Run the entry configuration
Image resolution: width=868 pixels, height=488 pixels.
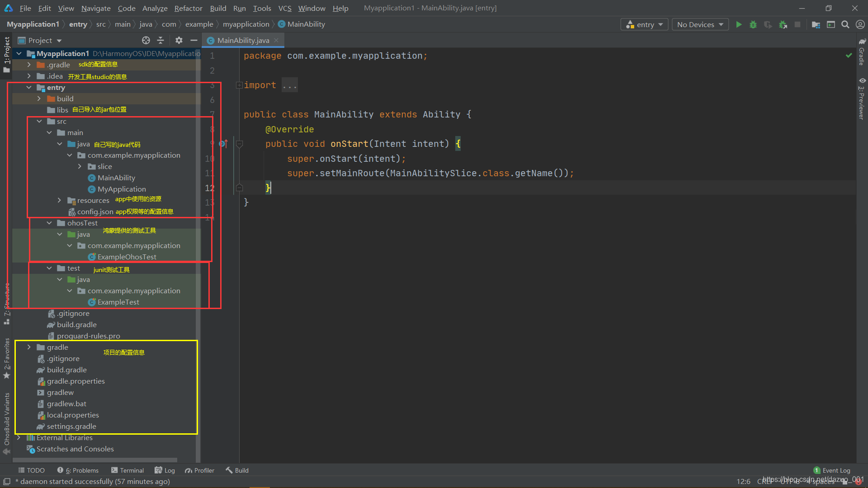[x=739, y=24]
